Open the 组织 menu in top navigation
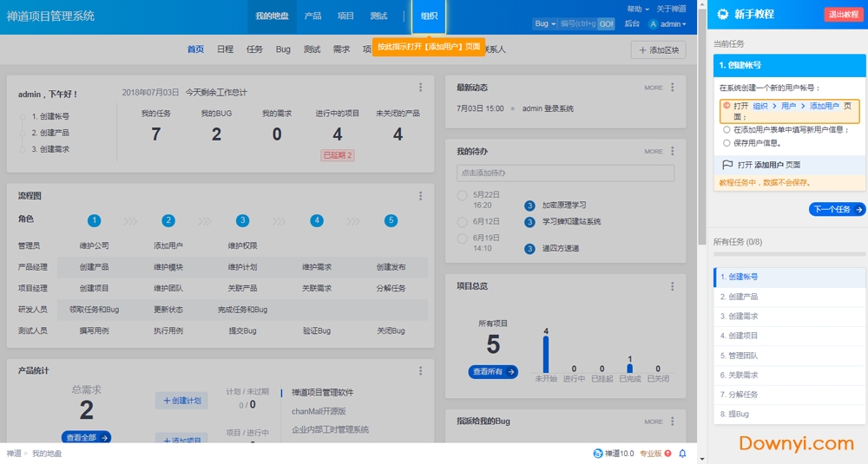 point(429,16)
